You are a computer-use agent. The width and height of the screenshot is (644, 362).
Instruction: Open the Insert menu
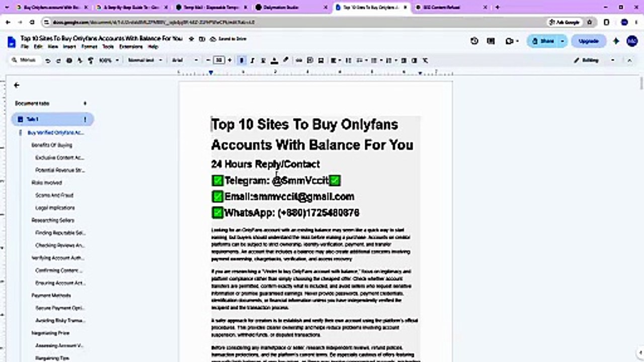coord(69,47)
